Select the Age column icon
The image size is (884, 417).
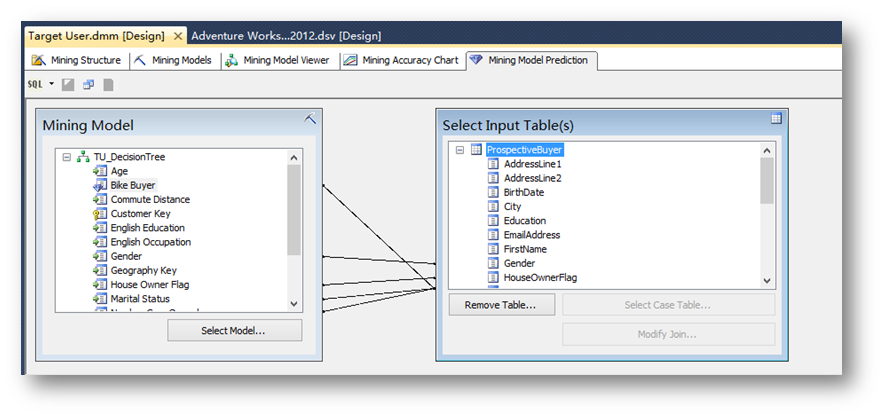(x=100, y=171)
